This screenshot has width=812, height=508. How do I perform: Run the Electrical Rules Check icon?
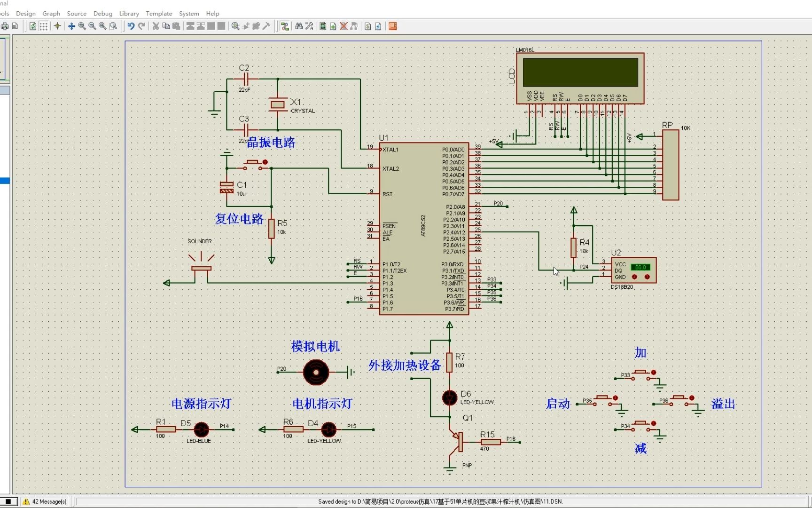(x=378, y=26)
